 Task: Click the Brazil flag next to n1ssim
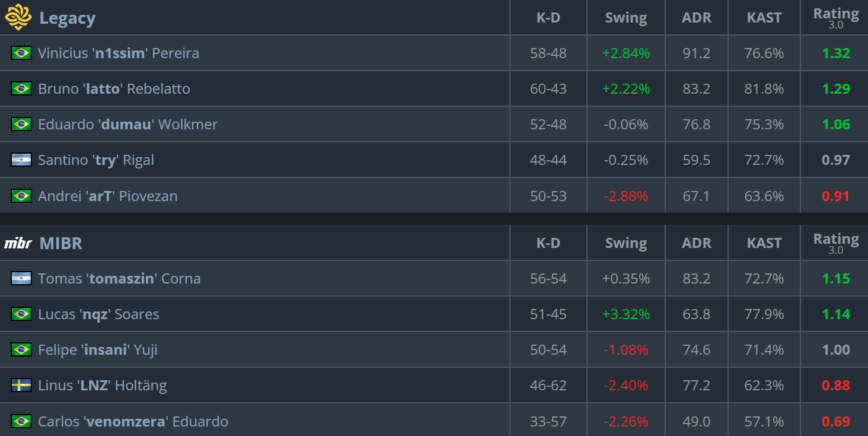pos(21,53)
